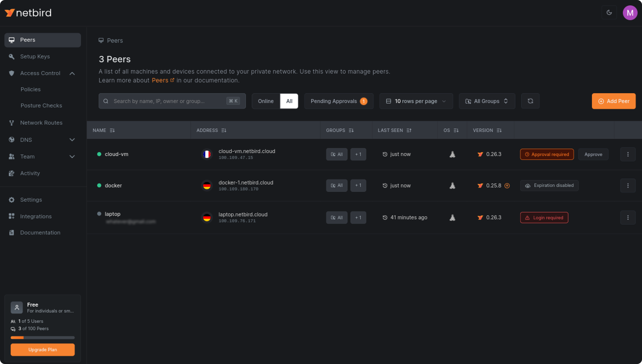Click the update available icon beside 0.25.8
Image resolution: width=642 pixels, height=364 pixels.
coord(507,186)
